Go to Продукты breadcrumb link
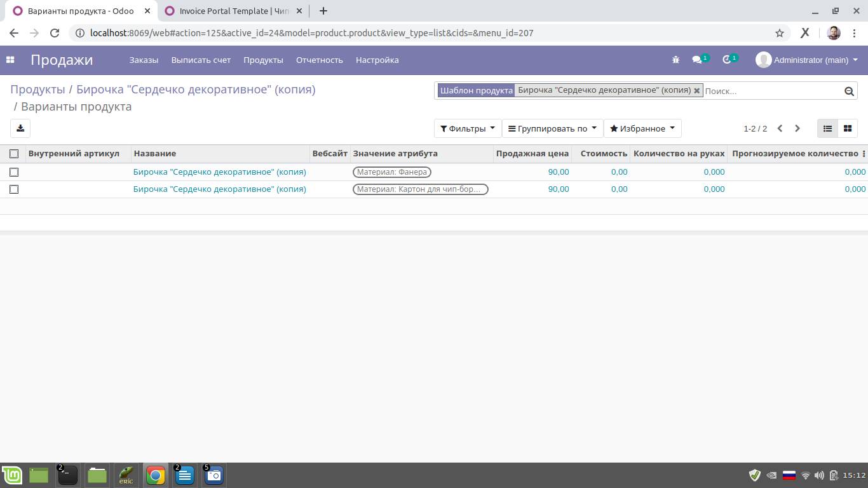The height and width of the screenshot is (488, 868). tap(37, 90)
